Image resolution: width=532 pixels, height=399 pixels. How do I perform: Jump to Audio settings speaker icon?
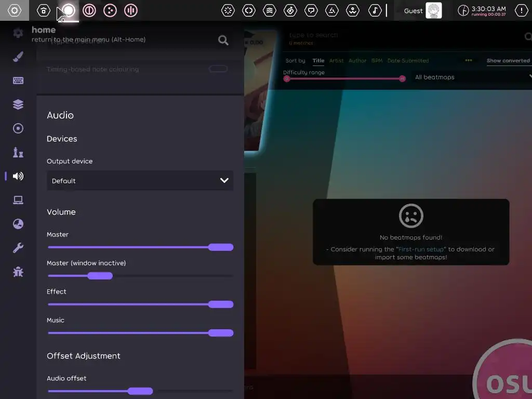(18, 176)
